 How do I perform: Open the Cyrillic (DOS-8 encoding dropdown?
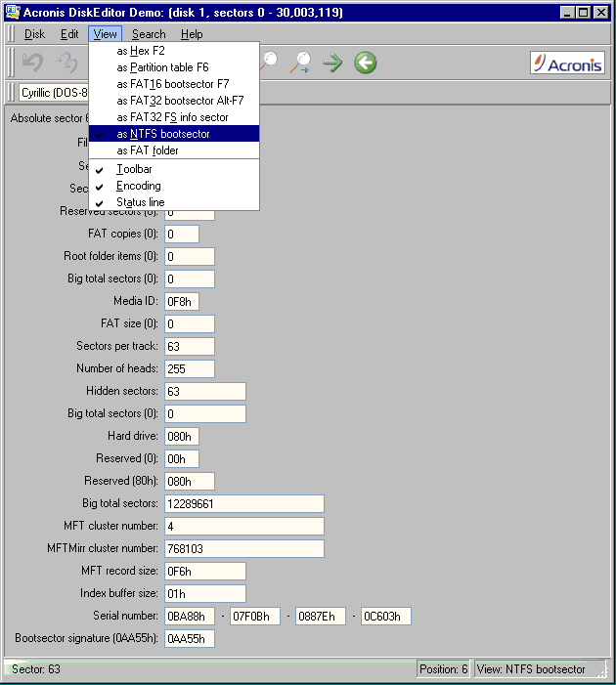pyautogui.click(x=54, y=93)
